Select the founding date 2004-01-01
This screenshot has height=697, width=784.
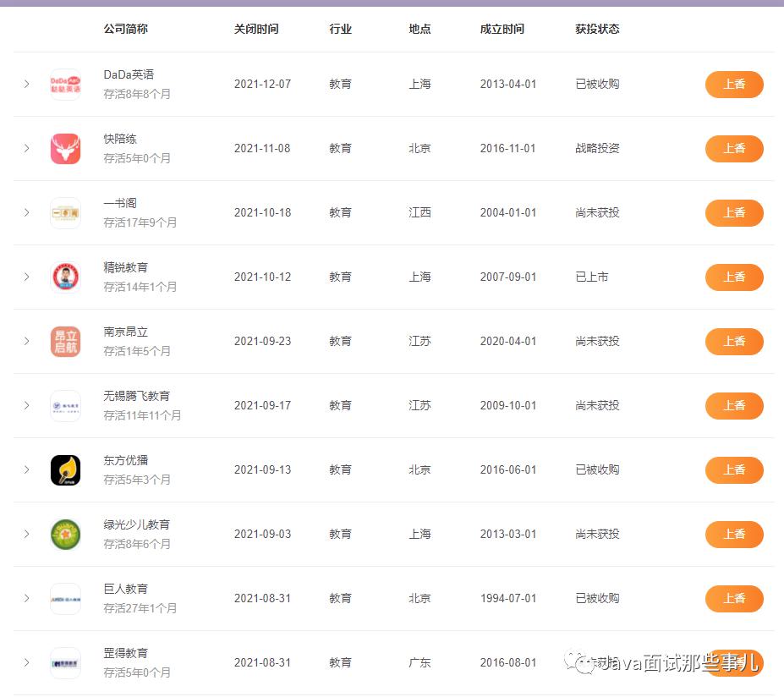[508, 212]
